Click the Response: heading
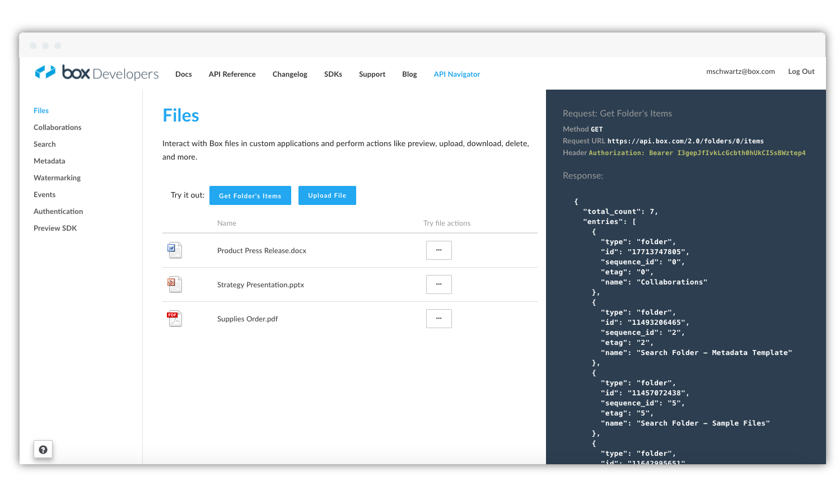The height and width of the screenshot is (504, 840). pyautogui.click(x=583, y=175)
